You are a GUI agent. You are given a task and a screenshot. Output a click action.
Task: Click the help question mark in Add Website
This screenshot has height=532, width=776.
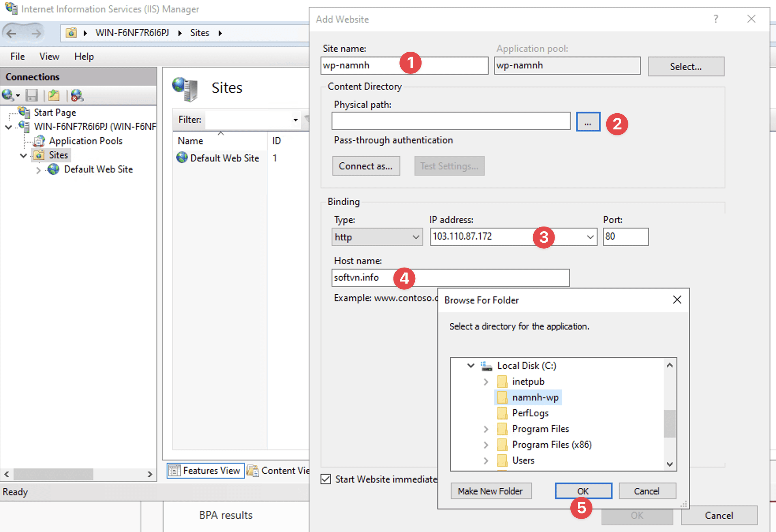point(716,19)
